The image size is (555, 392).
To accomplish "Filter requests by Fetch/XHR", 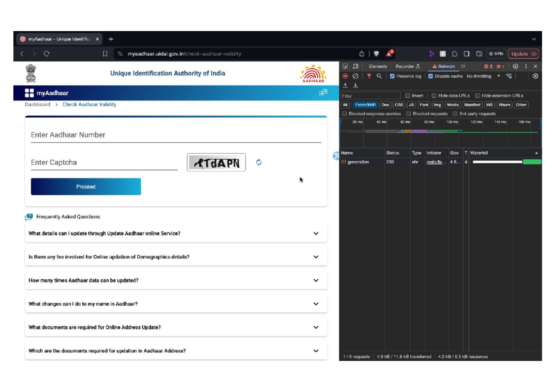I will coord(366,105).
